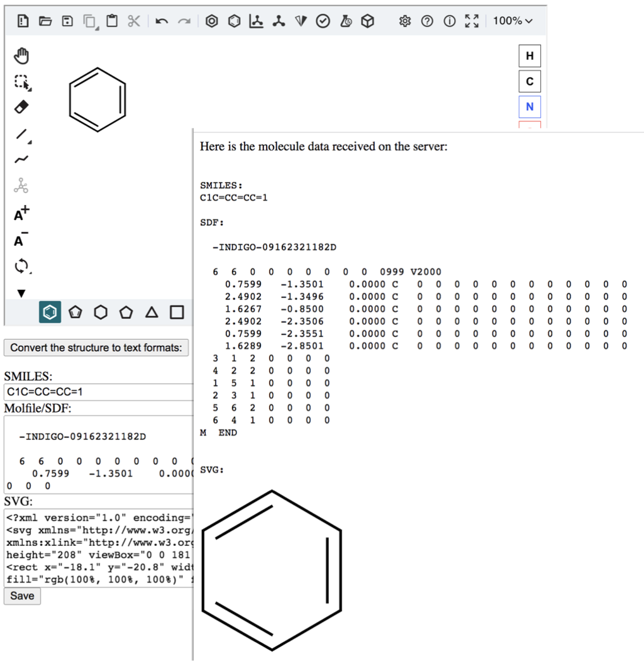Select the charge plus A+ tool

pyautogui.click(x=22, y=214)
